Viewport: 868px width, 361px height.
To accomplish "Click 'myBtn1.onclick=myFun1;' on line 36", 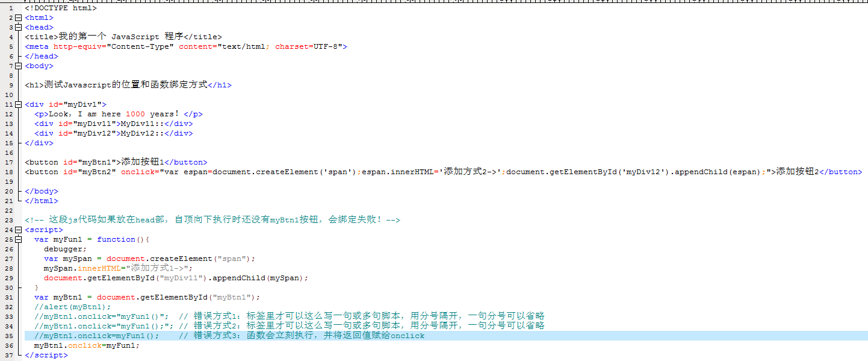I will point(87,346).
